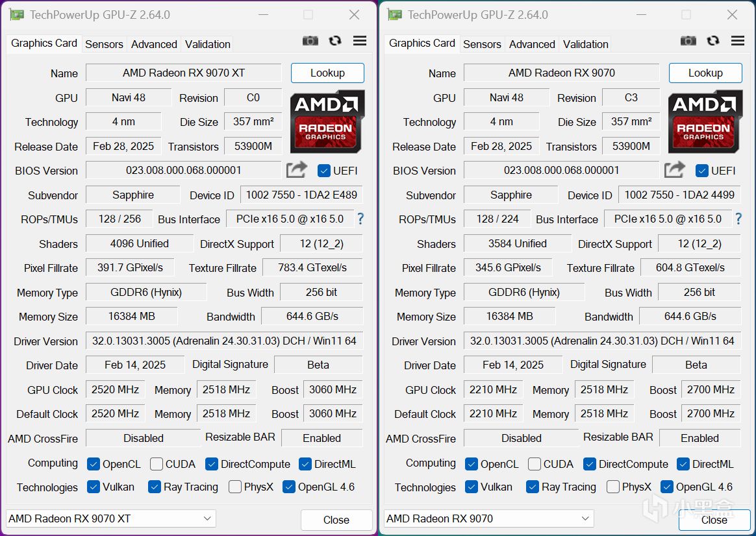Image resolution: width=756 pixels, height=536 pixels.
Task: Toggle DirectCompute checkbox in RX 9070 window
Action: tap(590, 464)
